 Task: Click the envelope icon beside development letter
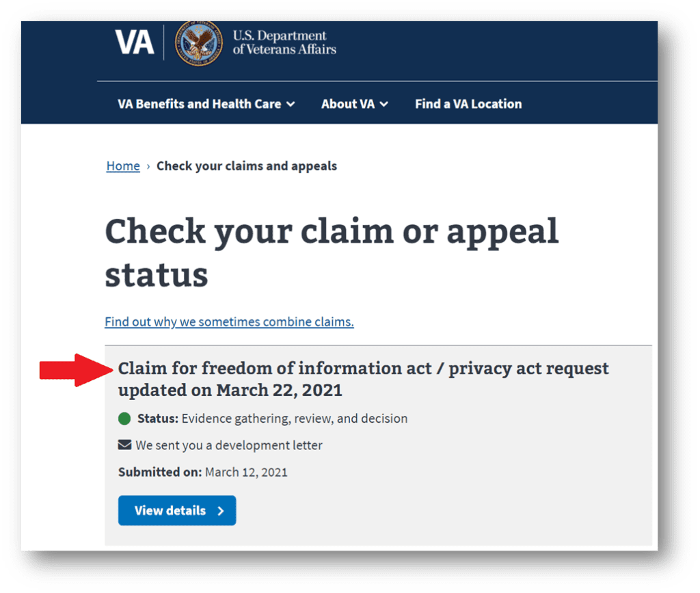pos(124,444)
